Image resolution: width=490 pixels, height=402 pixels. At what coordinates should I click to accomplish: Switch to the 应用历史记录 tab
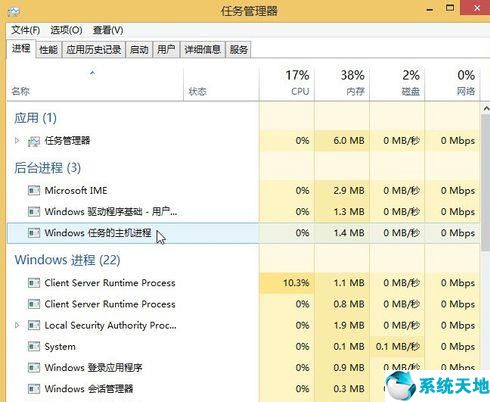[x=94, y=50]
